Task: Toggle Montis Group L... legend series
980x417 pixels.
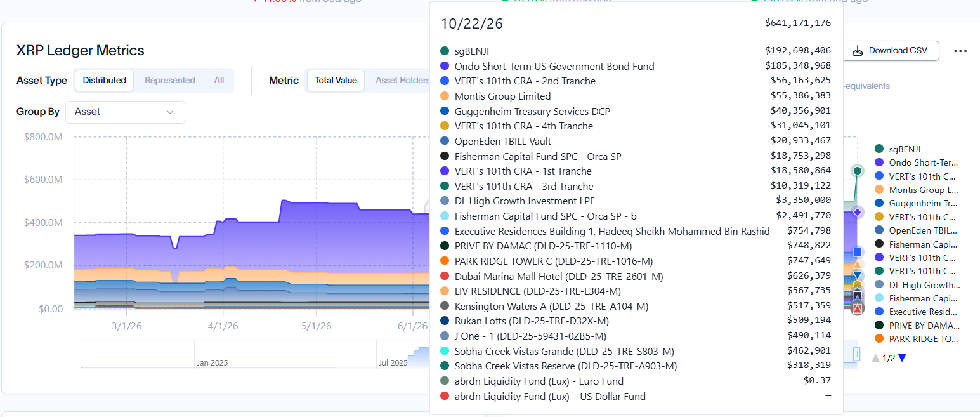Action: (x=917, y=190)
